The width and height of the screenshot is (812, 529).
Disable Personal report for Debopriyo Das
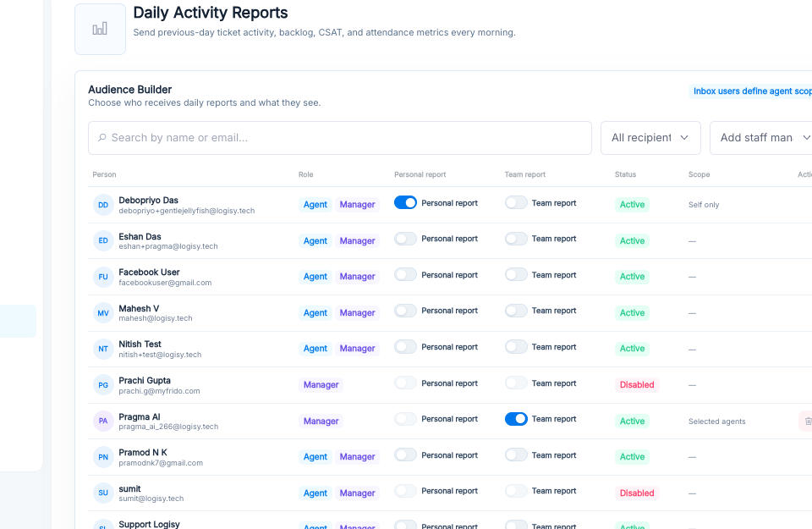[x=405, y=202]
